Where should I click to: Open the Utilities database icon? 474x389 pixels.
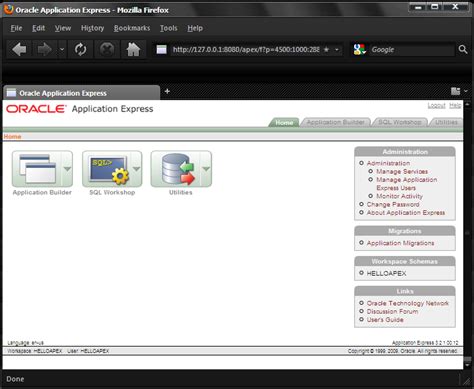tap(176, 169)
